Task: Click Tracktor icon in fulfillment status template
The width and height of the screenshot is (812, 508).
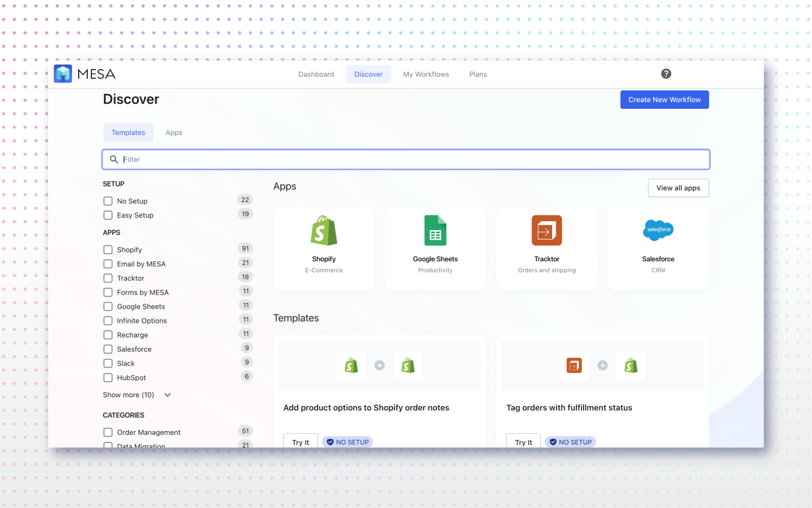Action: click(x=574, y=365)
